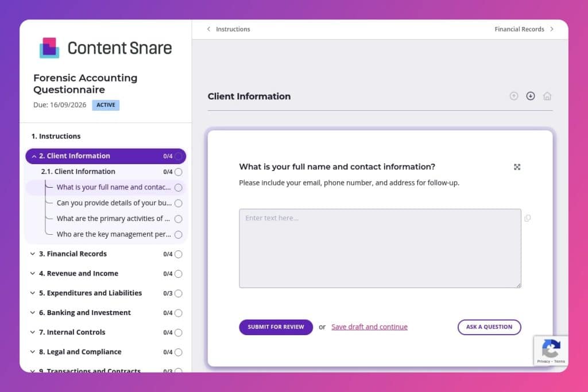Toggle status circle for Revenue and Income
Screen dimensions: 588x392
179,274
